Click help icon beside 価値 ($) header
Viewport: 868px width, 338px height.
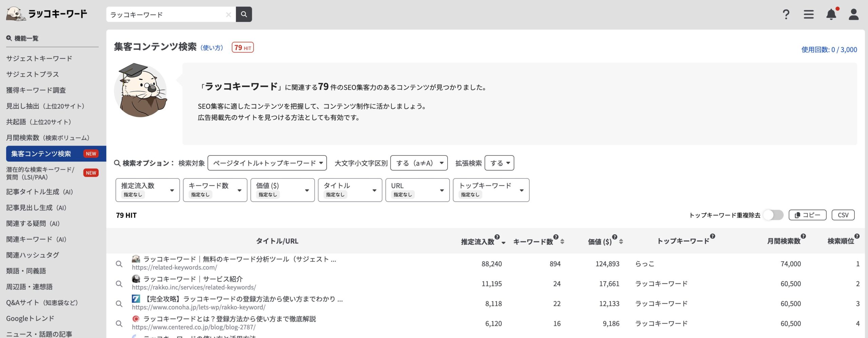(x=615, y=237)
